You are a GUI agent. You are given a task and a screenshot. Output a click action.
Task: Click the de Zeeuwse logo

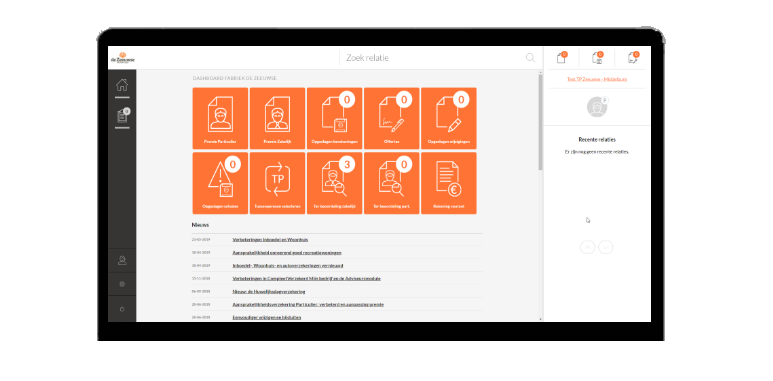(x=122, y=58)
